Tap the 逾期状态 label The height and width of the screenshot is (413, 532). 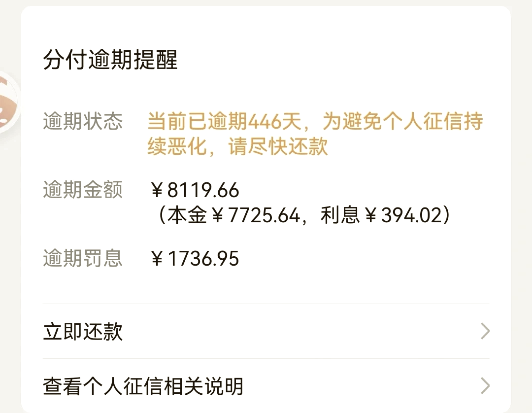tap(83, 121)
